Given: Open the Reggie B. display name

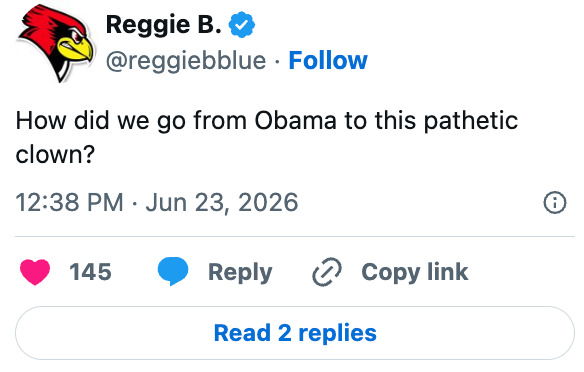Looking at the screenshot, I should (x=164, y=25).
